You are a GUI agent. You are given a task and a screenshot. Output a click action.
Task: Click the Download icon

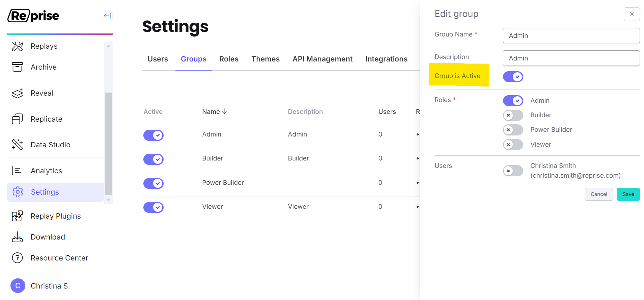click(17, 237)
